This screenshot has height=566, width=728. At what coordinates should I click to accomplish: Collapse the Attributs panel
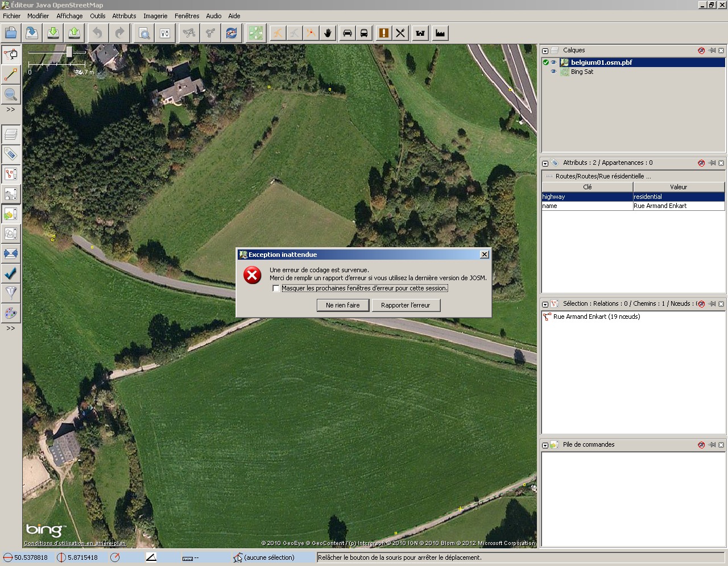pyautogui.click(x=545, y=163)
